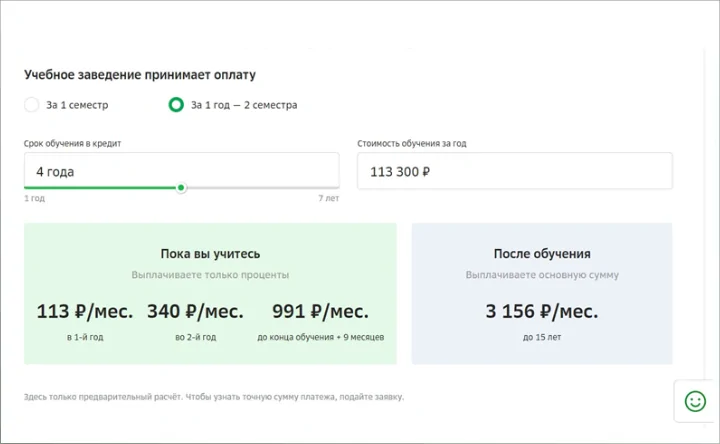Click "Выплачиваете только проценты" subtitle
720x444 pixels.
[210, 274]
